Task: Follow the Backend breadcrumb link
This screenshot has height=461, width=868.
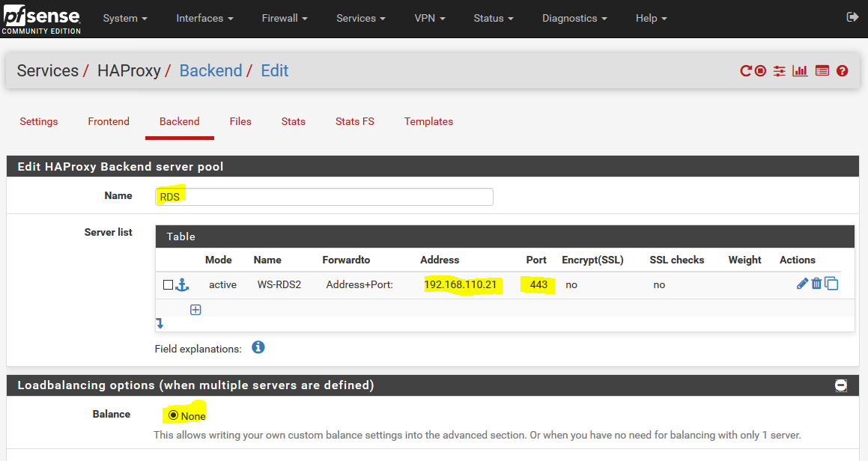Action: 211,71
